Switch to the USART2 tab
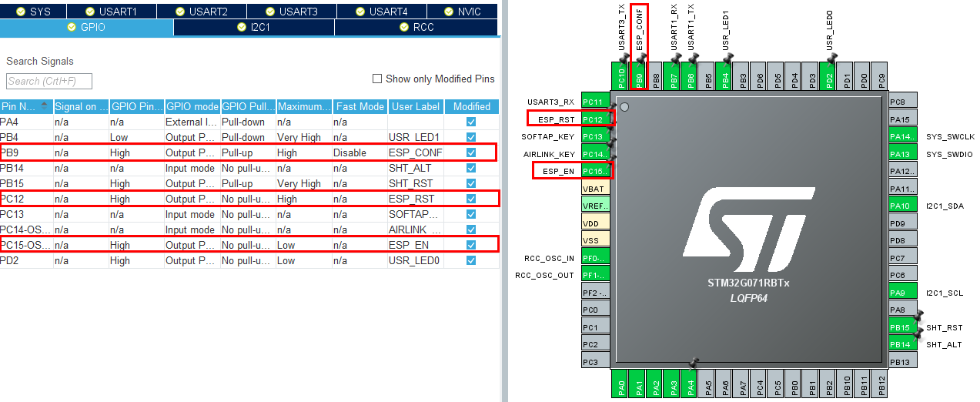 202,12
